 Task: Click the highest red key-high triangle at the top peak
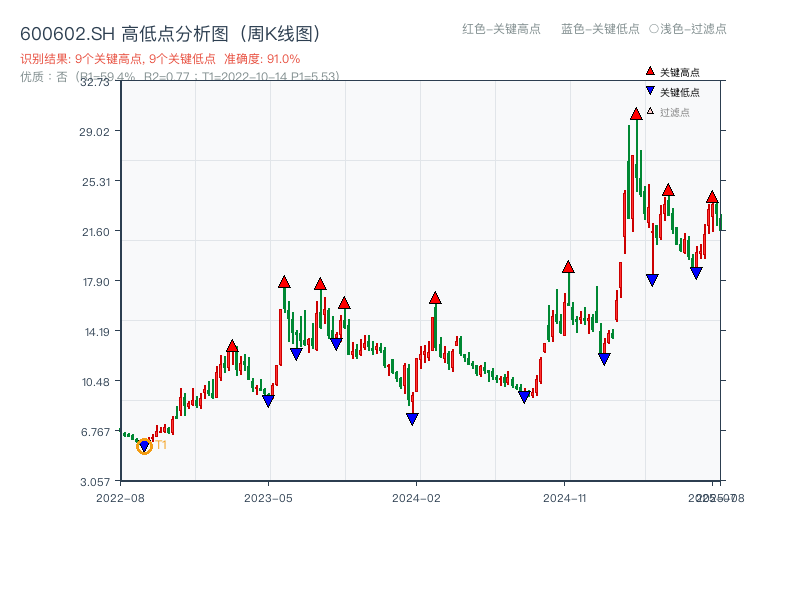click(x=636, y=113)
